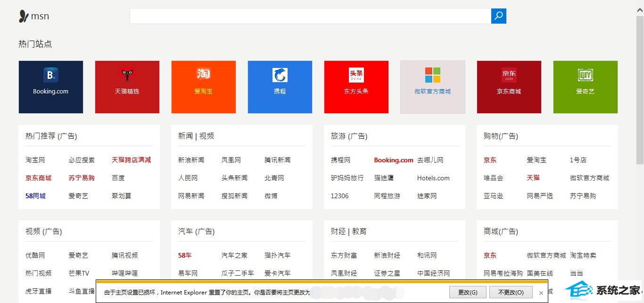This screenshot has height=303, width=644.
Task: Open the 网易考拉海购 link
Action: point(503,273)
